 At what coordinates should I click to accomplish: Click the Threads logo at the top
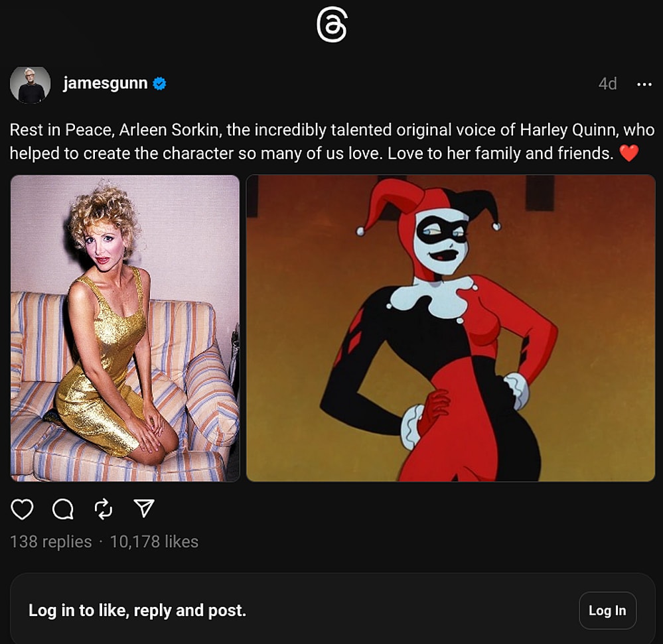coord(331,24)
